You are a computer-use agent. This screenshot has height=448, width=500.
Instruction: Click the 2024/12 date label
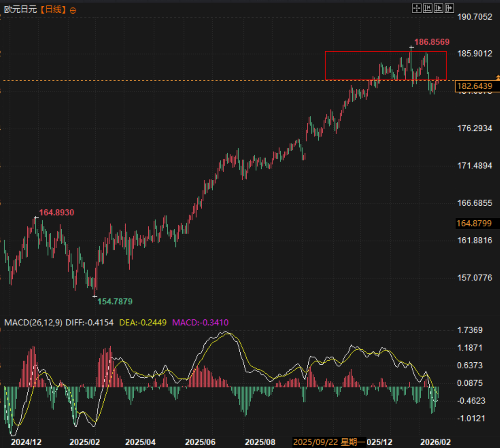(x=26, y=442)
